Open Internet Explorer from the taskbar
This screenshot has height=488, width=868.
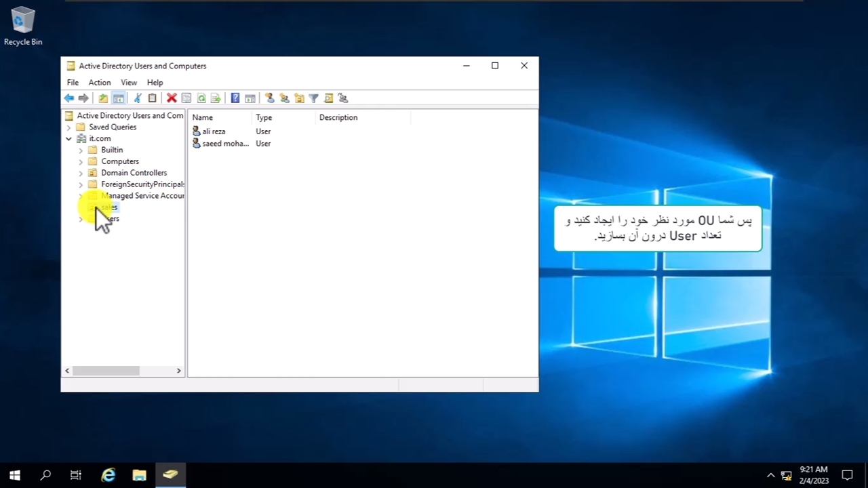[108, 475]
